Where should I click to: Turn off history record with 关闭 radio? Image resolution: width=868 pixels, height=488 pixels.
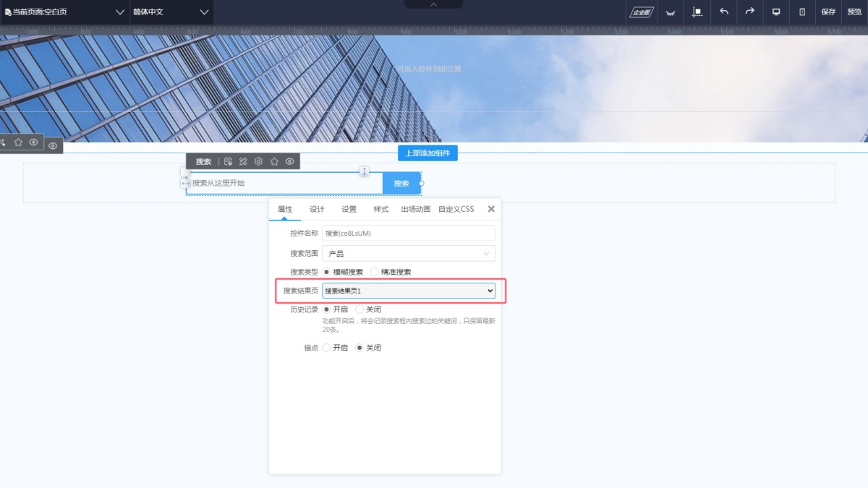359,309
